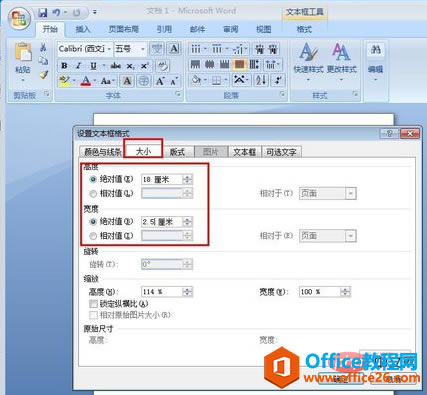Select height 相对值 radio button
This screenshot has height=395, width=427.
93,193
